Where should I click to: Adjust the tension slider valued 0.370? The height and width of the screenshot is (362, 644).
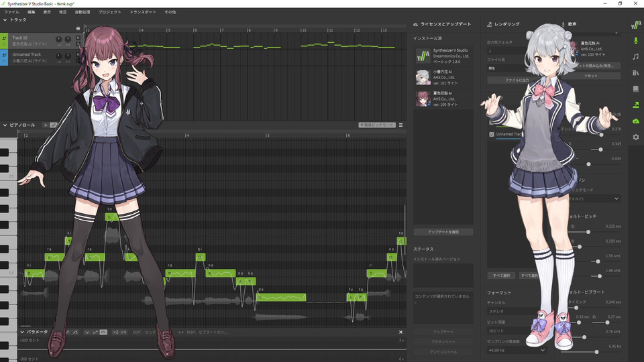tap(601, 135)
